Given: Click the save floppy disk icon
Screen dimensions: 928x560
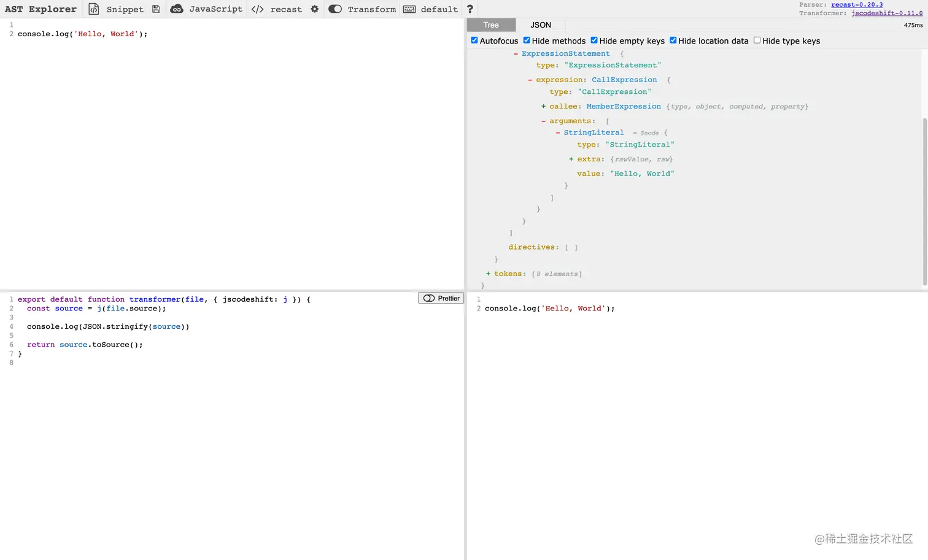Looking at the screenshot, I should 156,9.
